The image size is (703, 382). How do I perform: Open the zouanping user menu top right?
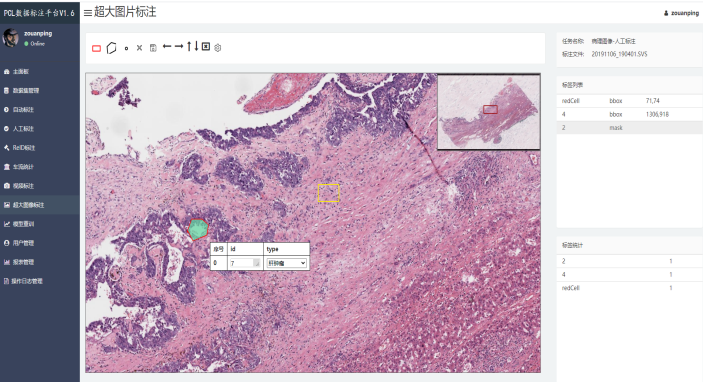click(681, 13)
